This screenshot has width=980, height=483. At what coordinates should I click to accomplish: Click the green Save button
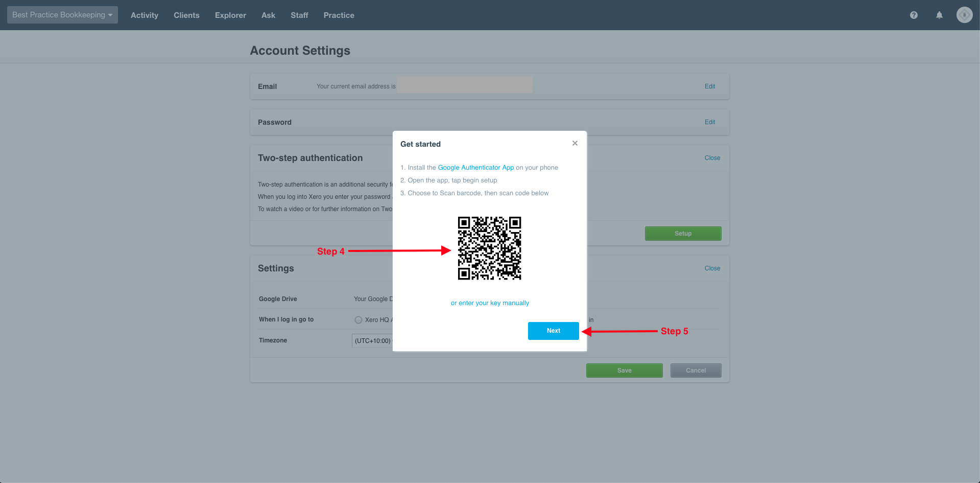click(625, 371)
